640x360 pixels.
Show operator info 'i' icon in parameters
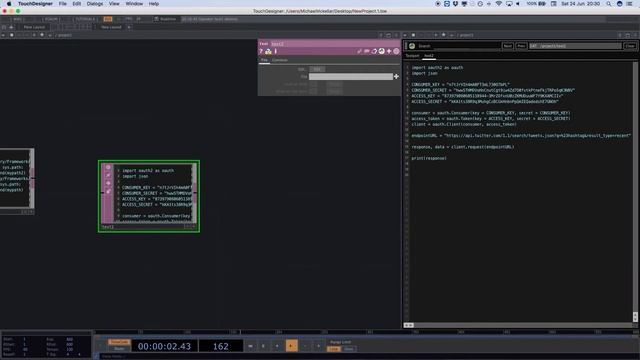coord(276,51)
